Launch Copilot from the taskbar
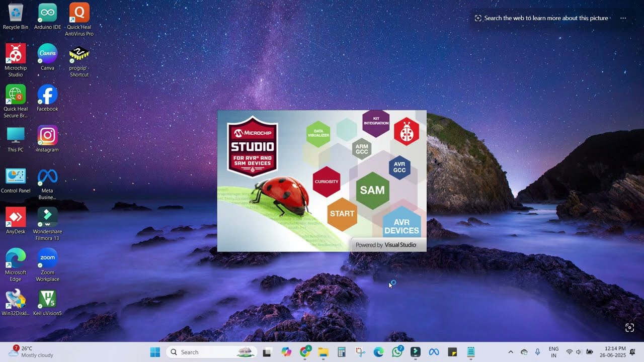Screen dimensions: 644x362 click(x=286, y=352)
